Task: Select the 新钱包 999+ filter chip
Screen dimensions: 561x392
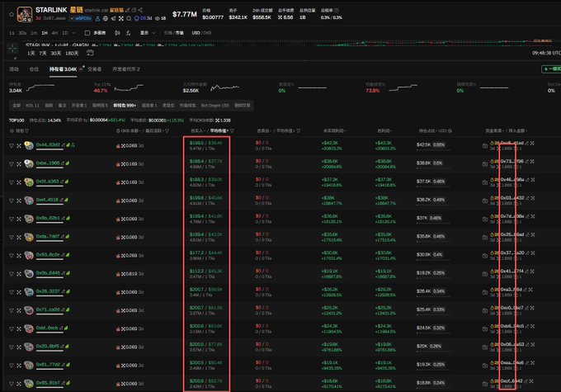Action: [125, 106]
